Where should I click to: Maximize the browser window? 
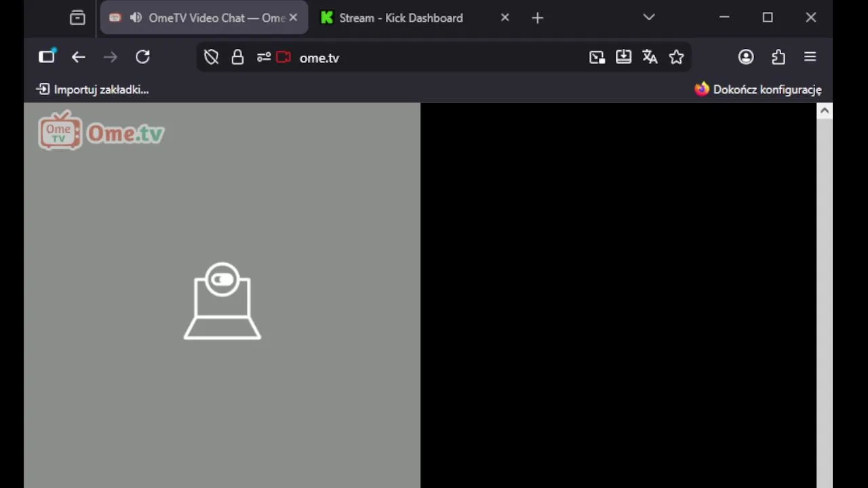(x=768, y=18)
